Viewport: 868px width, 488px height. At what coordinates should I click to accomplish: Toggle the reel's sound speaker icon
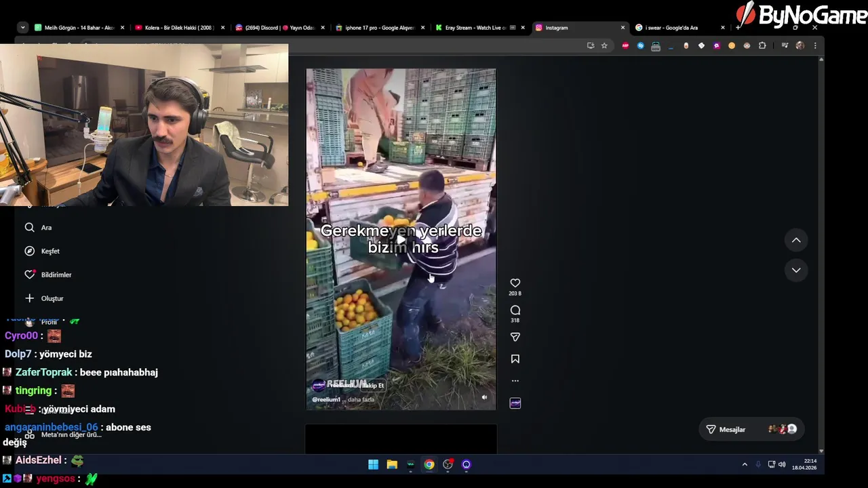pos(484,398)
